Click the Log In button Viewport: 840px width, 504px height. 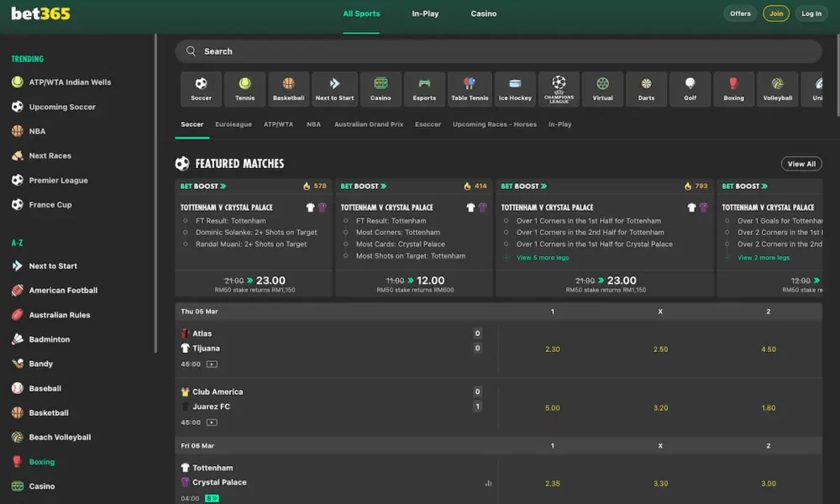pyautogui.click(x=811, y=13)
